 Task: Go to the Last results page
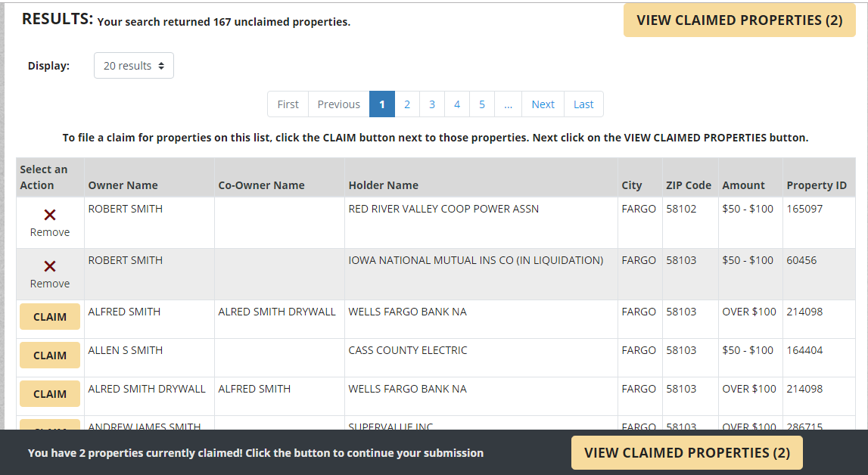[x=583, y=104]
